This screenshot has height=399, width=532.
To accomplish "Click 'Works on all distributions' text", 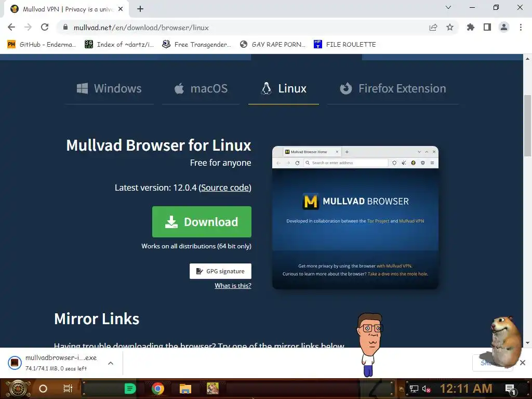I will pos(196,246).
